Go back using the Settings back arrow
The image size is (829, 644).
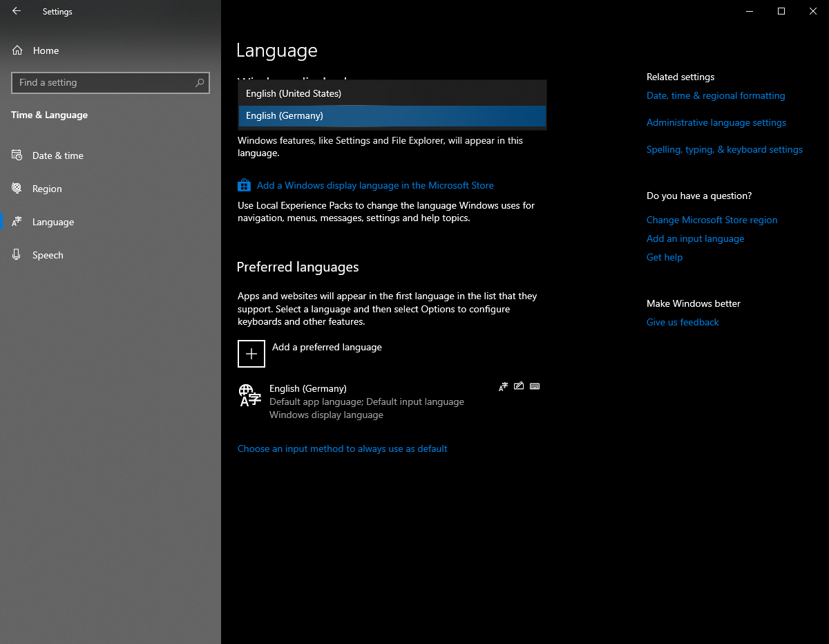click(x=17, y=11)
